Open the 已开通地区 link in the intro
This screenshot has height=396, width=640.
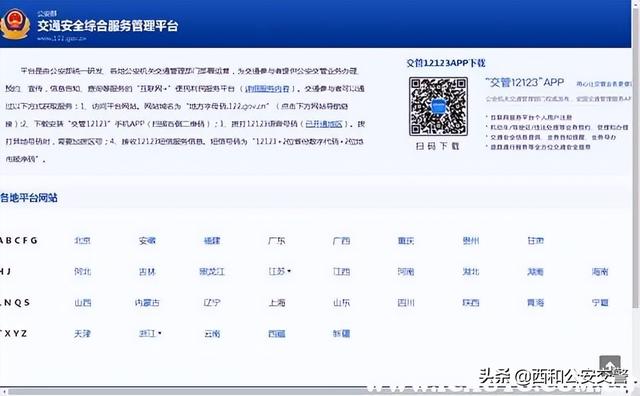324,124
